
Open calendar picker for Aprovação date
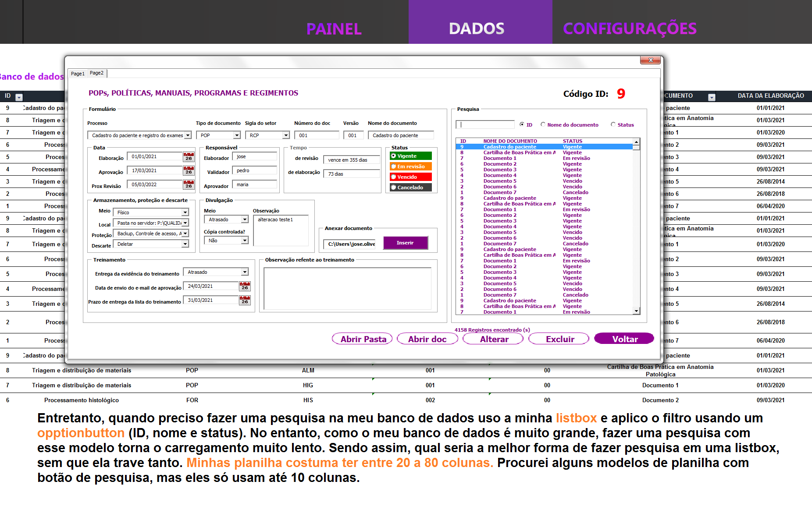point(189,171)
